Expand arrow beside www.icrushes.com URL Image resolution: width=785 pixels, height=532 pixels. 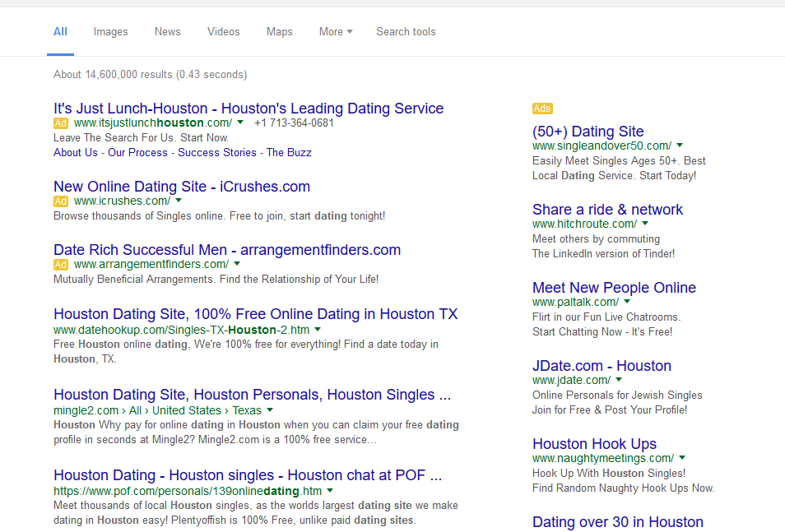click(179, 201)
